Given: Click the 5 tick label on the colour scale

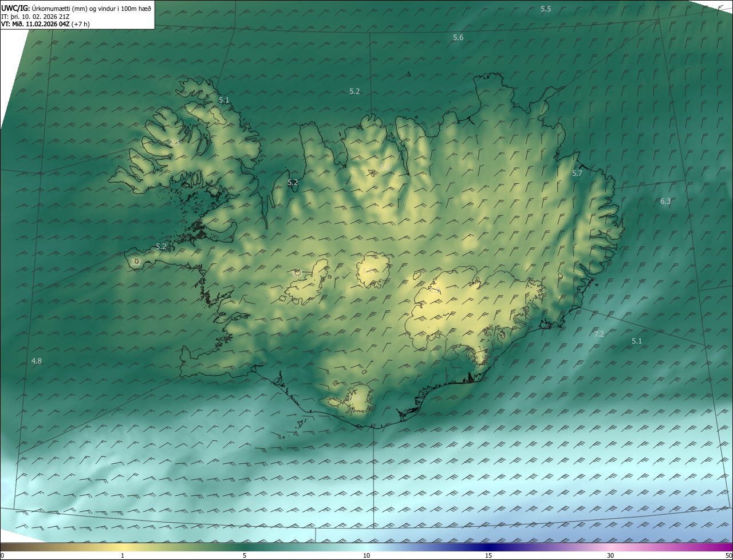Looking at the screenshot, I should click(x=245, y=555).
